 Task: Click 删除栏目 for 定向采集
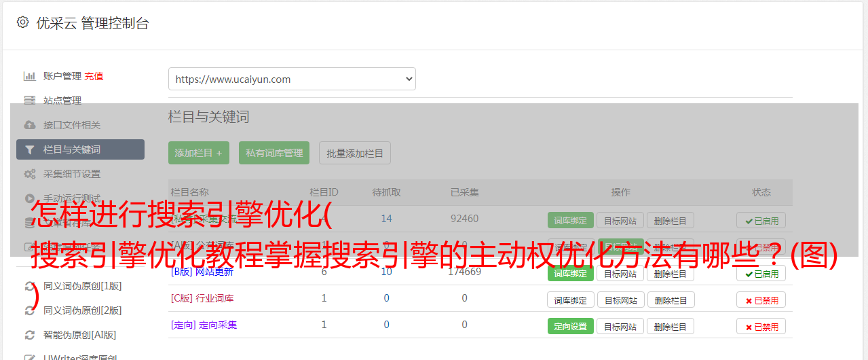coord(671,326)
